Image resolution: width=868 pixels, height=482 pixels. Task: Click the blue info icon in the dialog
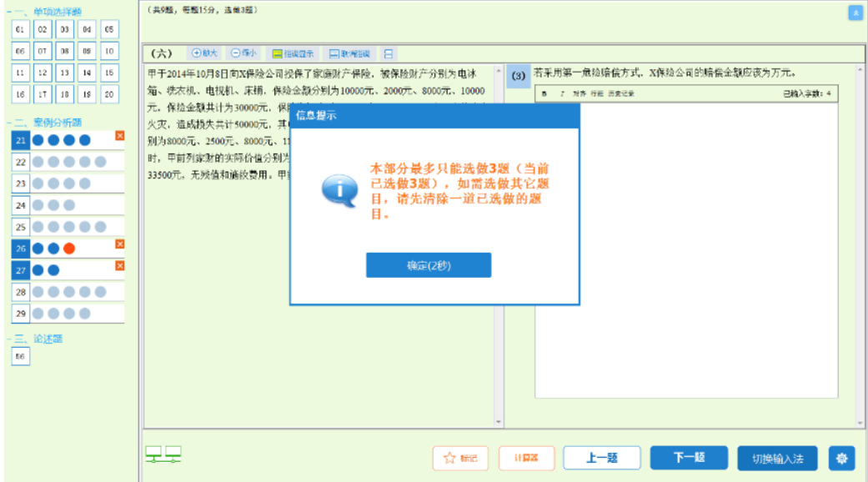(x=339, y=190)
